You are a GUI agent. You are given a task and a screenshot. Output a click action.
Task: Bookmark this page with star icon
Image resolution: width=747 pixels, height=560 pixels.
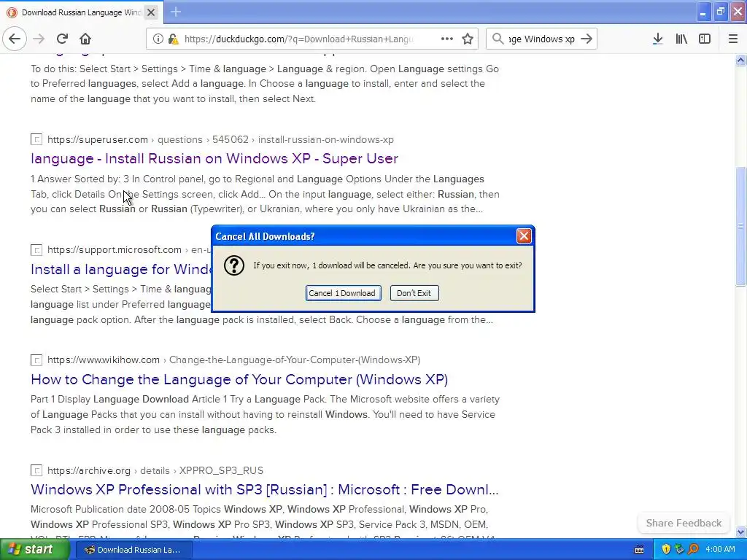point(468,39)
